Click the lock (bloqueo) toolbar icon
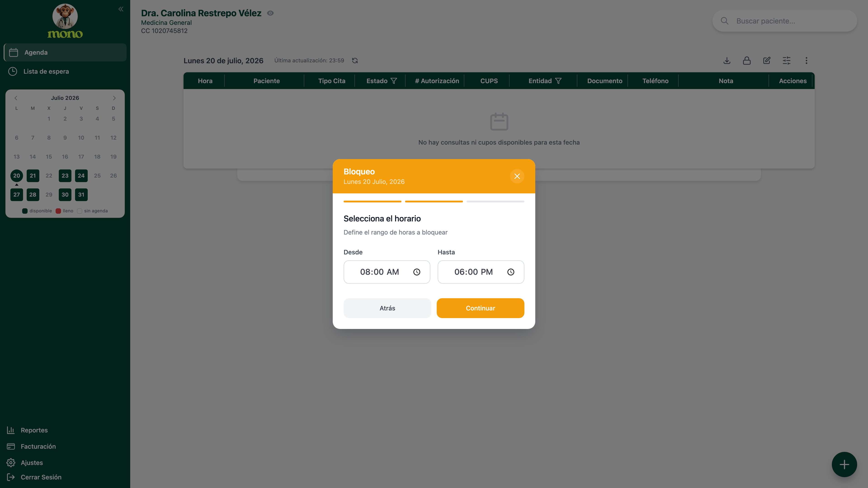 pyautogui.click(x=747, y=61)
